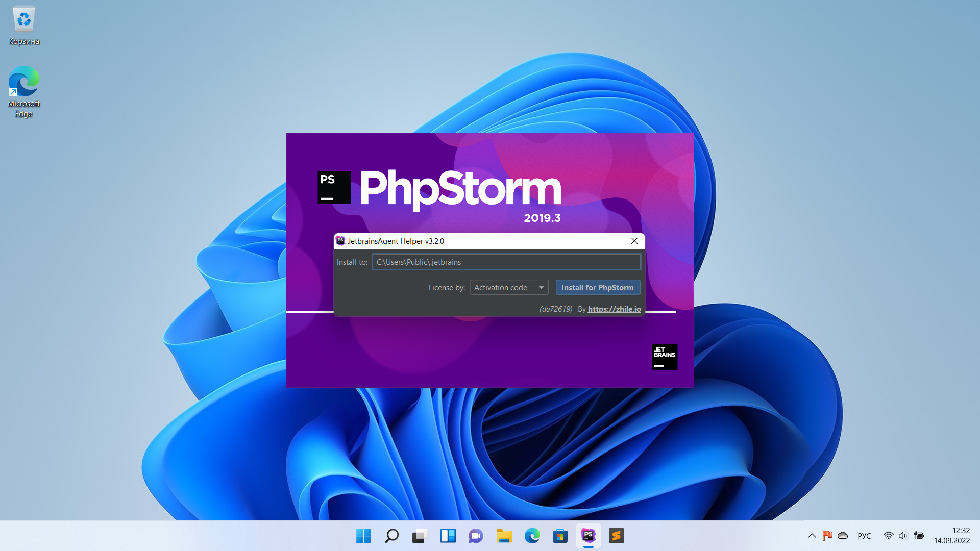This screenshot has width=980, height=551.
Task: Click the taskbar Search magnifier
Action: click(x=391, y=536)
